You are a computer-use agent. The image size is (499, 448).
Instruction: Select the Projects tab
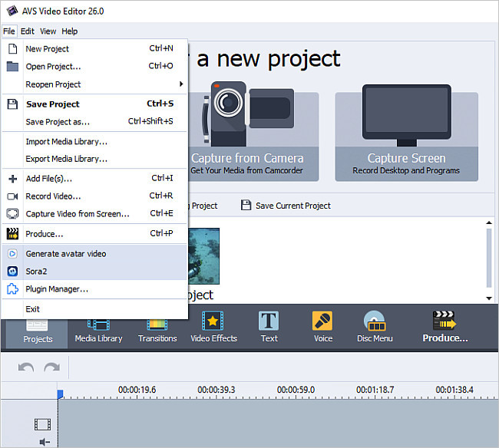(38, 333)
